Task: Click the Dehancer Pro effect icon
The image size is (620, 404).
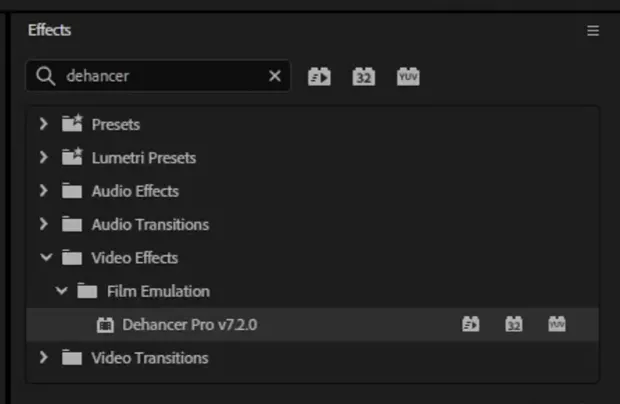Action: coord(105,325)
